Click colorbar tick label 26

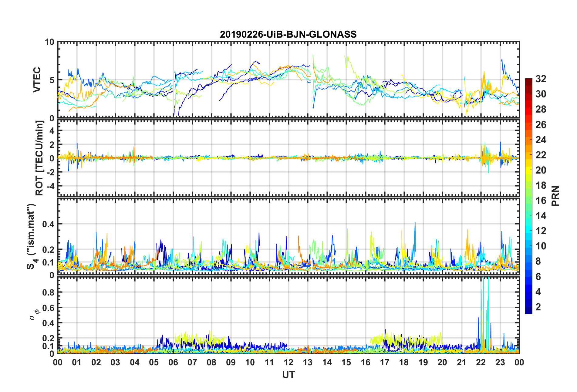[541, 124]
